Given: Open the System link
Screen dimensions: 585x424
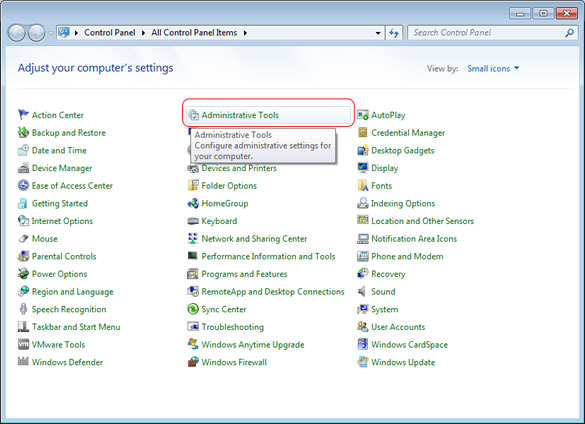Looking at the screenshot, I should pos(384,309).
